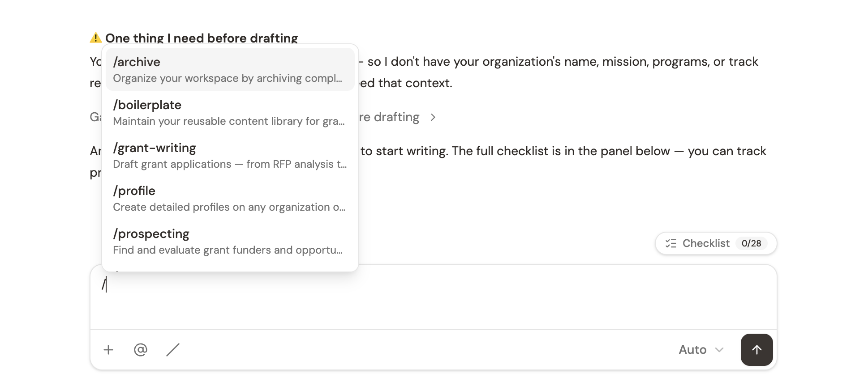Choose /prospecting from the slash menu
Viewport: 868px width, 382px height.
(230, 241)
